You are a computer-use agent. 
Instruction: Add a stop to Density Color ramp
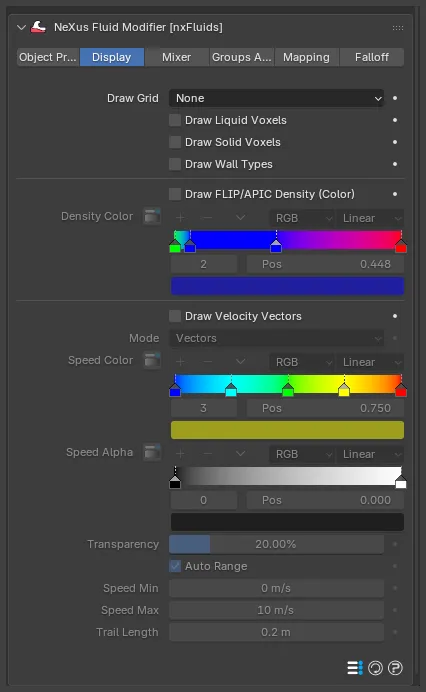pyautogui.click(x=181, y=218)
